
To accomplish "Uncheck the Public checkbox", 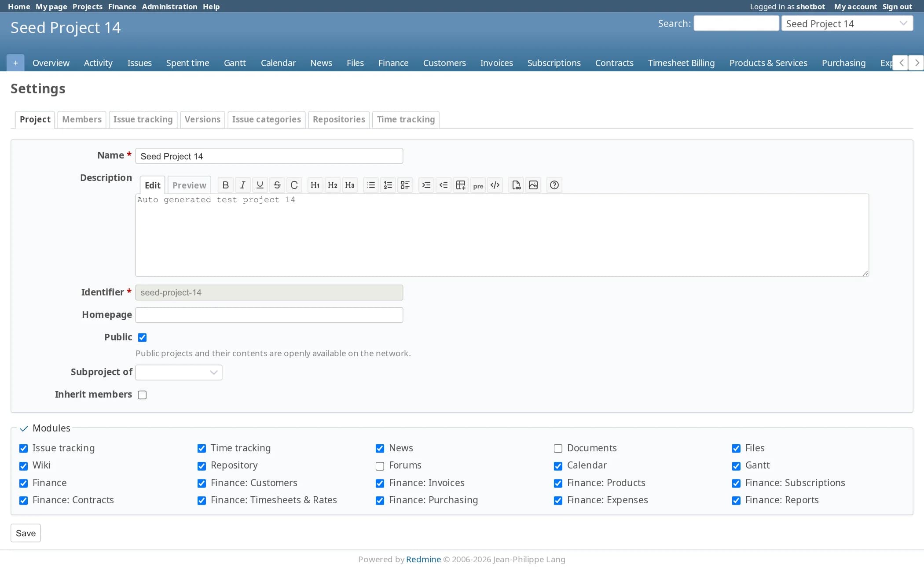I will [142, 337].
